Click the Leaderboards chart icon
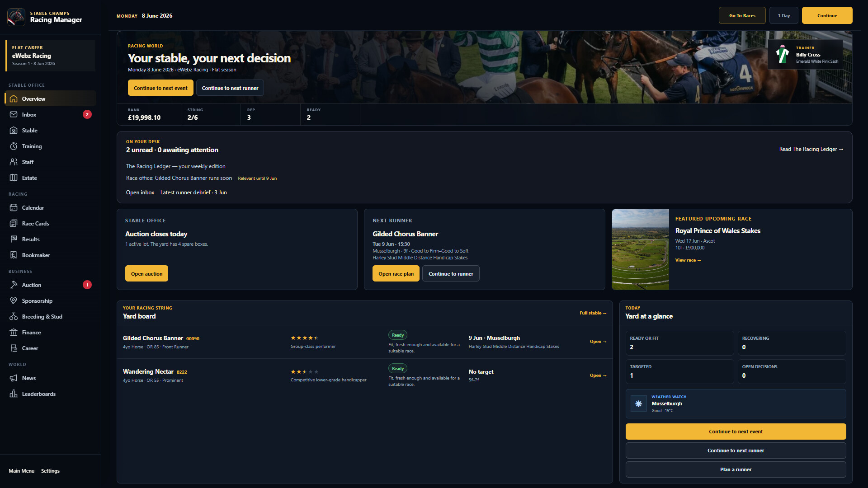Viewport: 868px width, 488px height. tap(14, 394)
